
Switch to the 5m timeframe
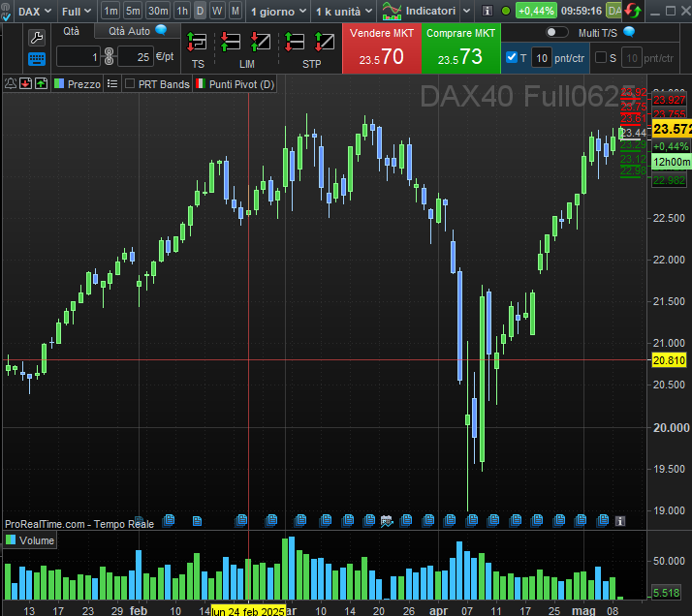133,11
